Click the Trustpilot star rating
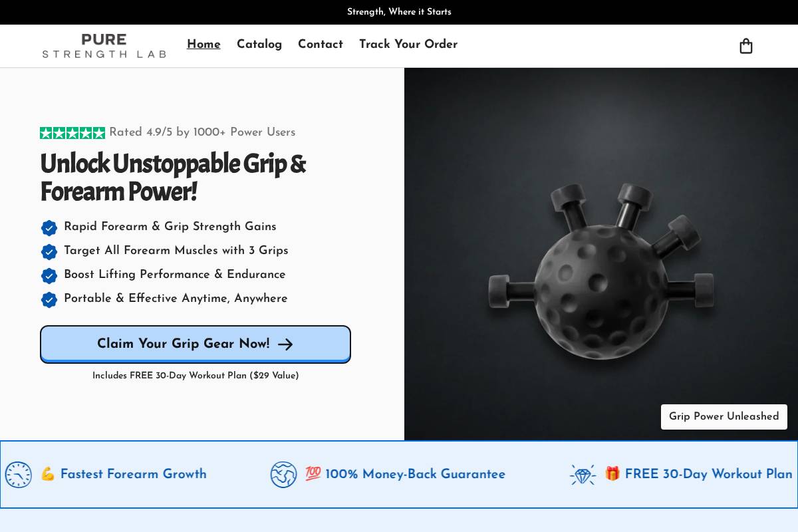This screenshot has height=532, width=798. [x=72, y=132]
